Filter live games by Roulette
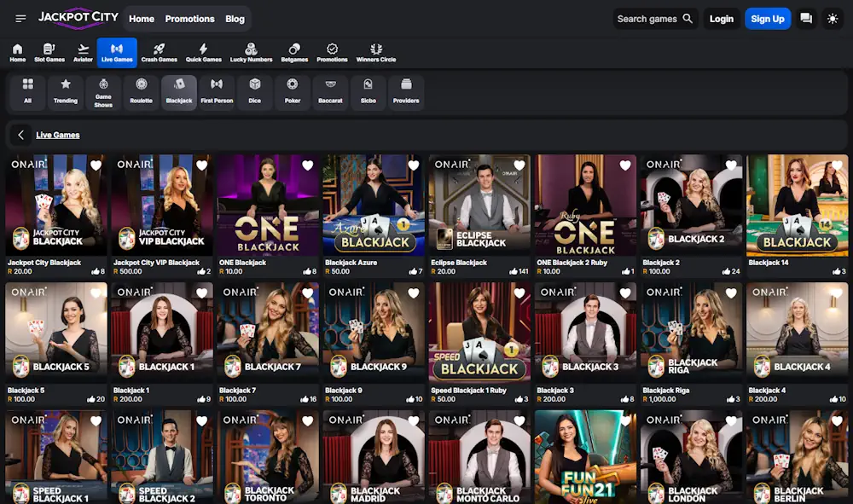This screenshot has width=853, height=504. [x=142, y=92]
